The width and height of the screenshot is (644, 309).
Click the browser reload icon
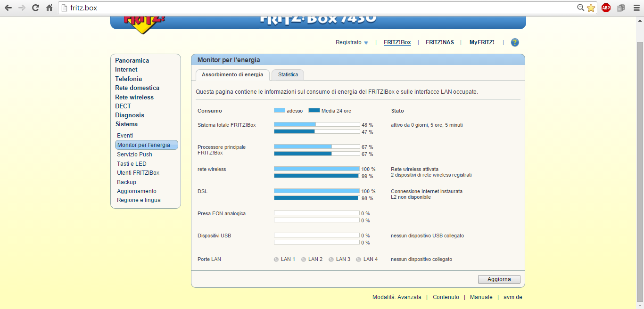click(x=35, y=8)
